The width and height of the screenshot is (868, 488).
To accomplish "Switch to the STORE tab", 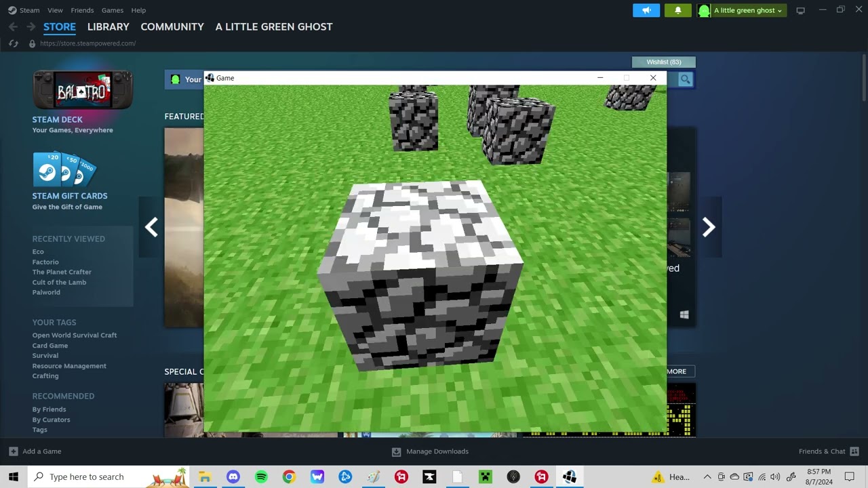I will tap(60, 27).
